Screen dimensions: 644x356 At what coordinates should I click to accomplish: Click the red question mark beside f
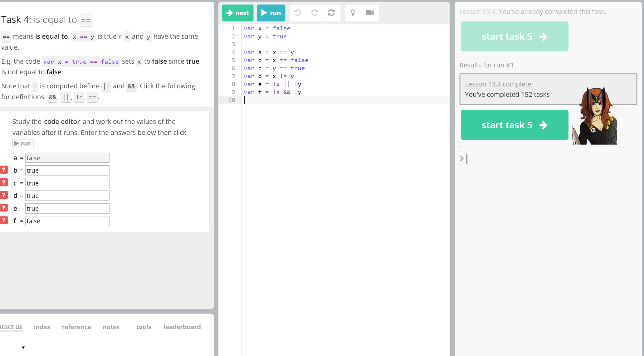(x=4, y=220)
